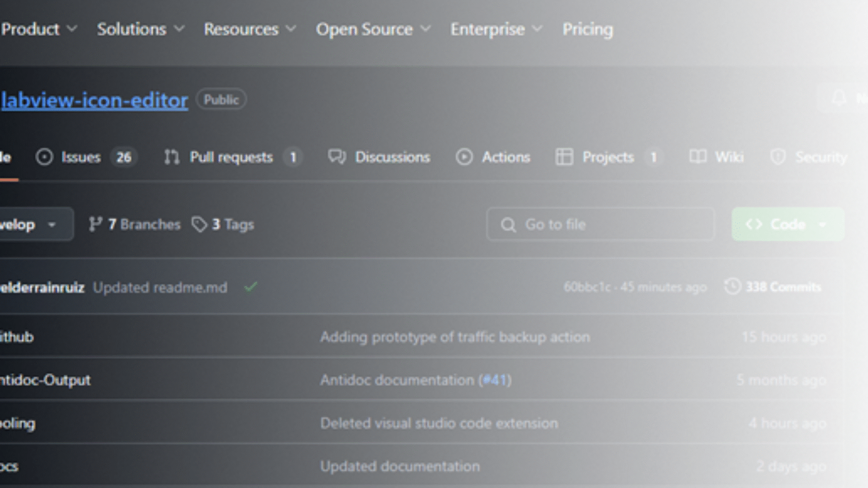Click the Issues count badge 26
This screenshot has height=488, width=868.
(x=124, y=157)
